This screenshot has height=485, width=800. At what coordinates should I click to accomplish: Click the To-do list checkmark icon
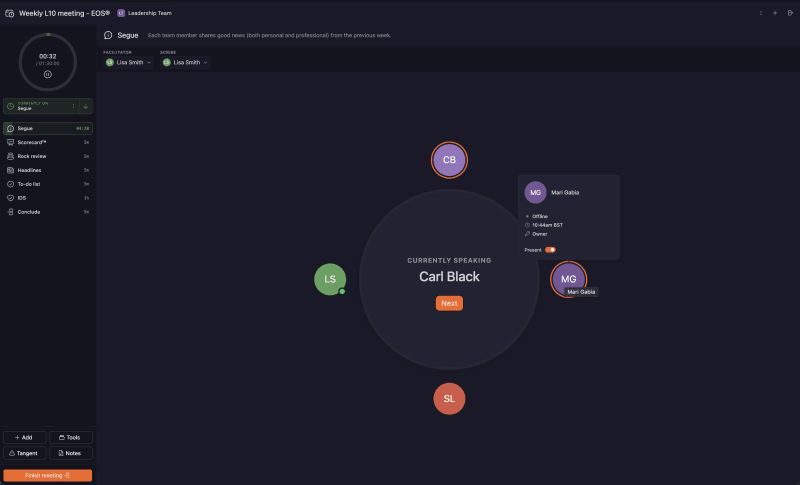[10, 184]
